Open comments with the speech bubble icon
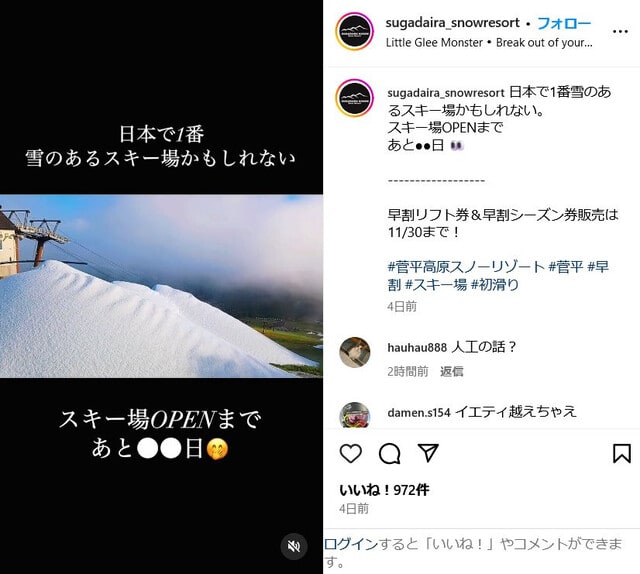Image resolution: width=640 pixels, height=574 pixels. pos(389,453)
